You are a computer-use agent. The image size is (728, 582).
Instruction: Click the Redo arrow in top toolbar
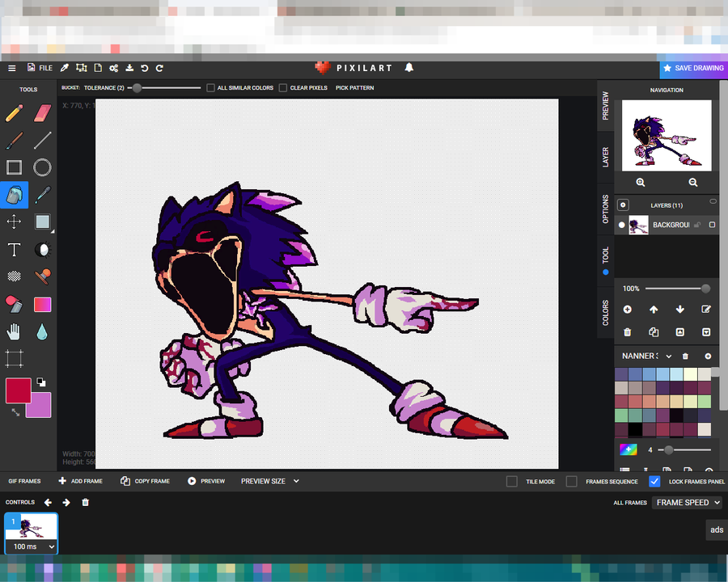point(159,68)
